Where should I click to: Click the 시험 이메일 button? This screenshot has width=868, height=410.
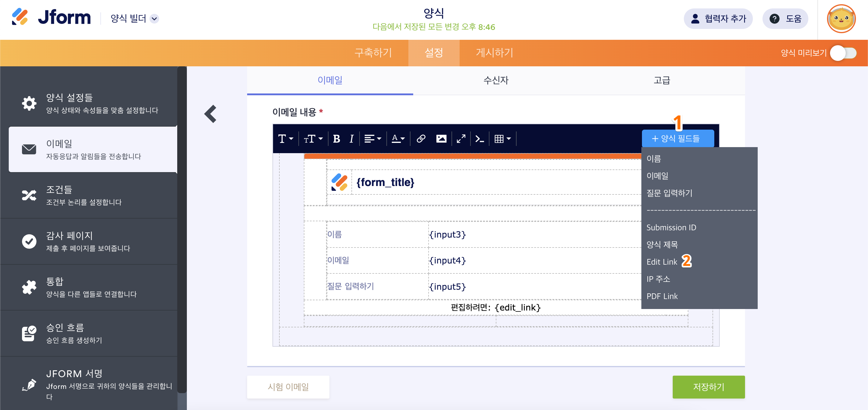tap(288, 387)
